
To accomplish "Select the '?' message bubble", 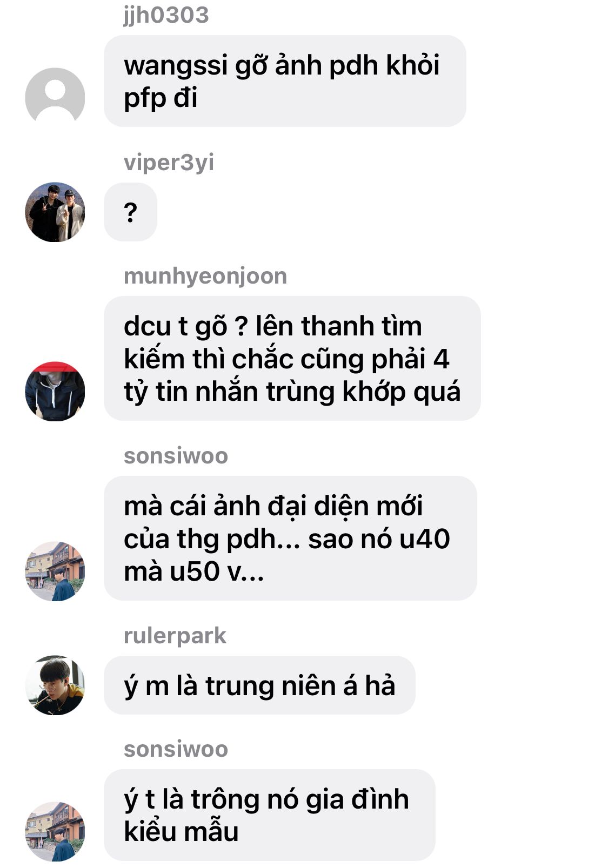I will 130,212.
